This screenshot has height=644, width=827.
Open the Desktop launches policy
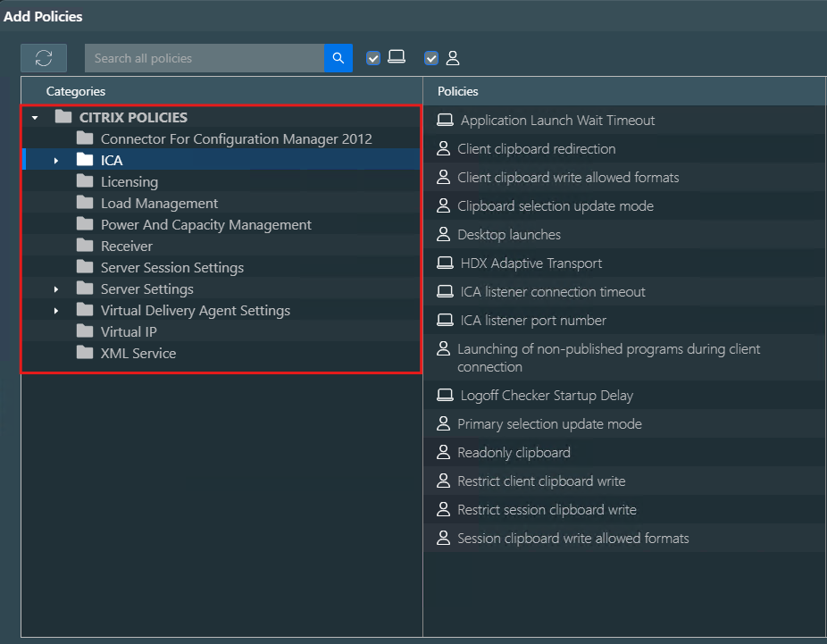tap(509, 235)
